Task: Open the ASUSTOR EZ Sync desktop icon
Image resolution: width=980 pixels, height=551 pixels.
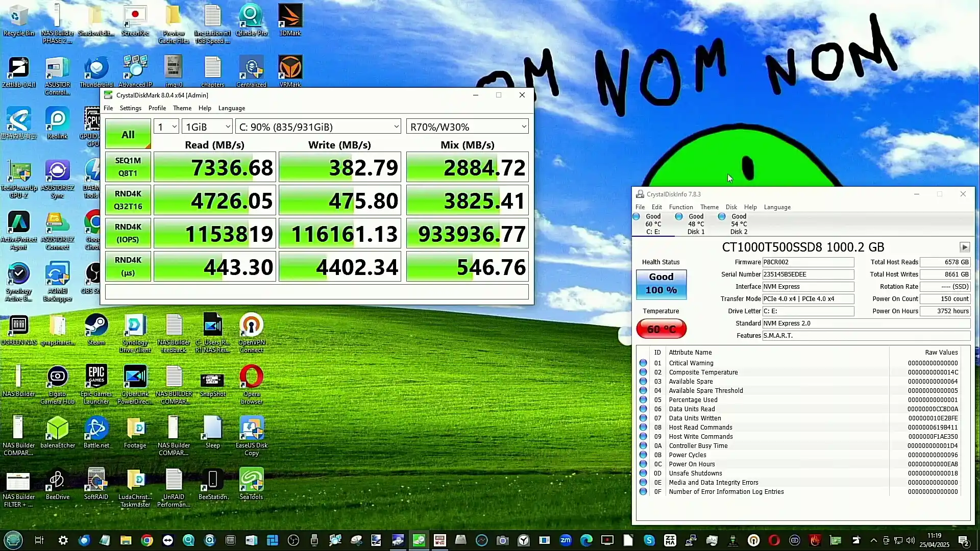Action: coord(58,179)
